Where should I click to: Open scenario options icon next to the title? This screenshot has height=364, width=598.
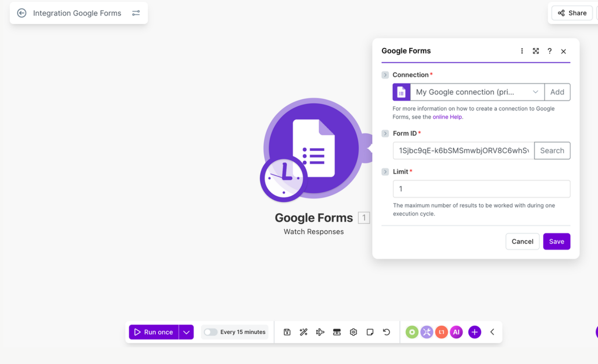tap(136, 13)
